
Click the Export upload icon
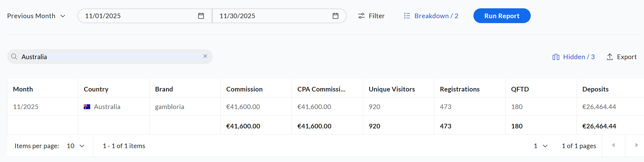click(610, 57)
